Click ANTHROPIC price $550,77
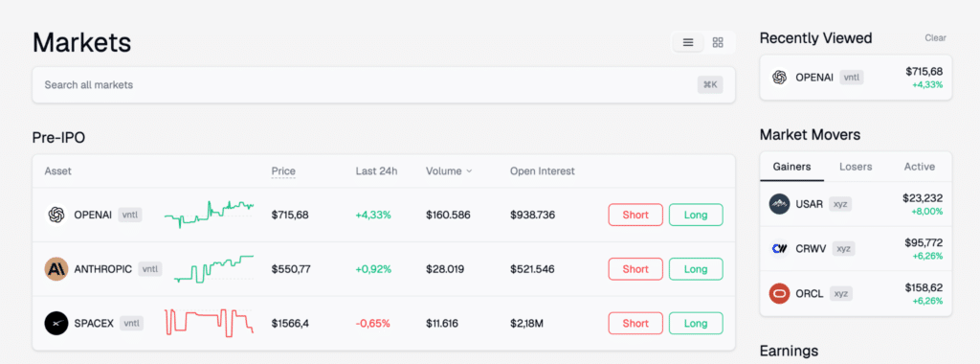The height and width of the screenshot is (364, 980). pyautogui.click(x=291, y=269)
